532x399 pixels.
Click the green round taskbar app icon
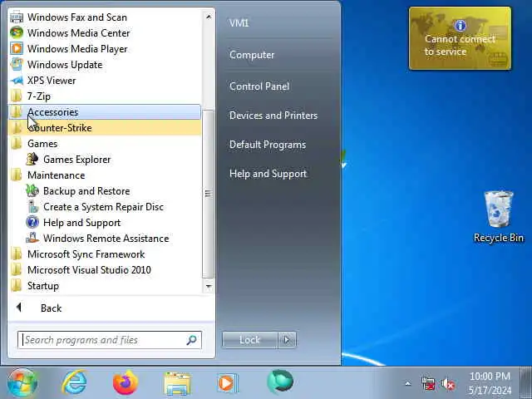click(279, 382)
